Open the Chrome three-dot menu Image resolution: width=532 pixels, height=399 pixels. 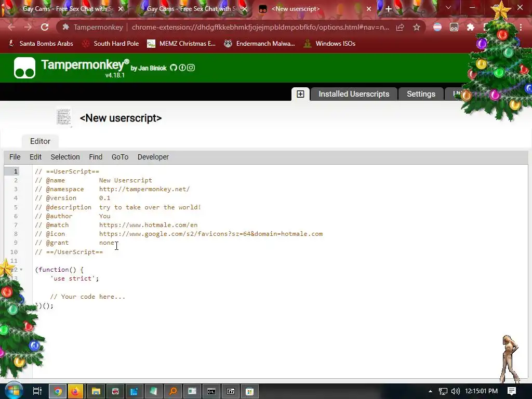521,27
